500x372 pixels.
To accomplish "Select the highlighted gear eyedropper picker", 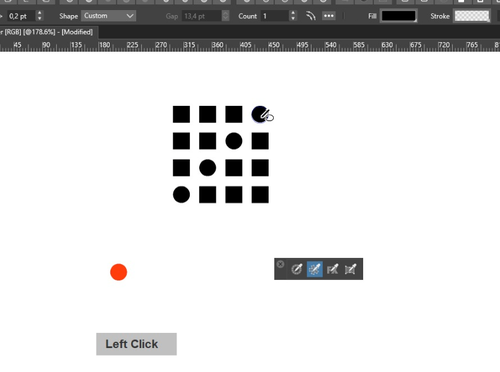I will 315,269.
